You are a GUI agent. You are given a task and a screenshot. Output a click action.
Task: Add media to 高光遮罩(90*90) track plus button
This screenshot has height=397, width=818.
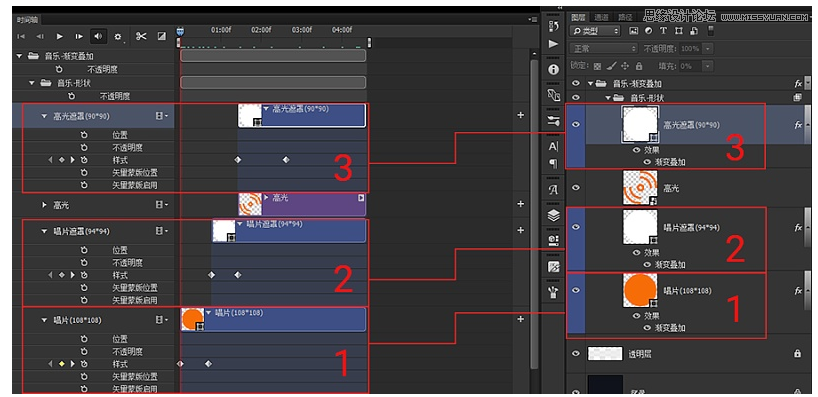pos(520,115)
